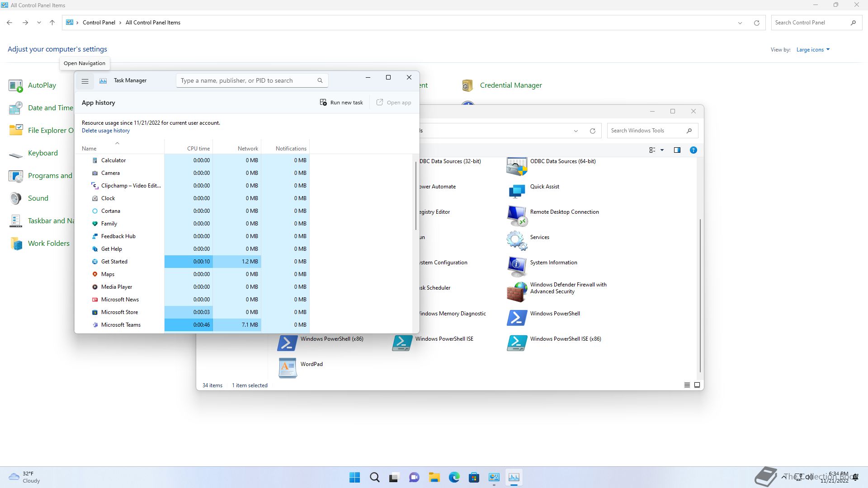Select the Remote Desktop Connection icon
The height and width of the screenshot is (488, 868).
[x=517, y=216]
